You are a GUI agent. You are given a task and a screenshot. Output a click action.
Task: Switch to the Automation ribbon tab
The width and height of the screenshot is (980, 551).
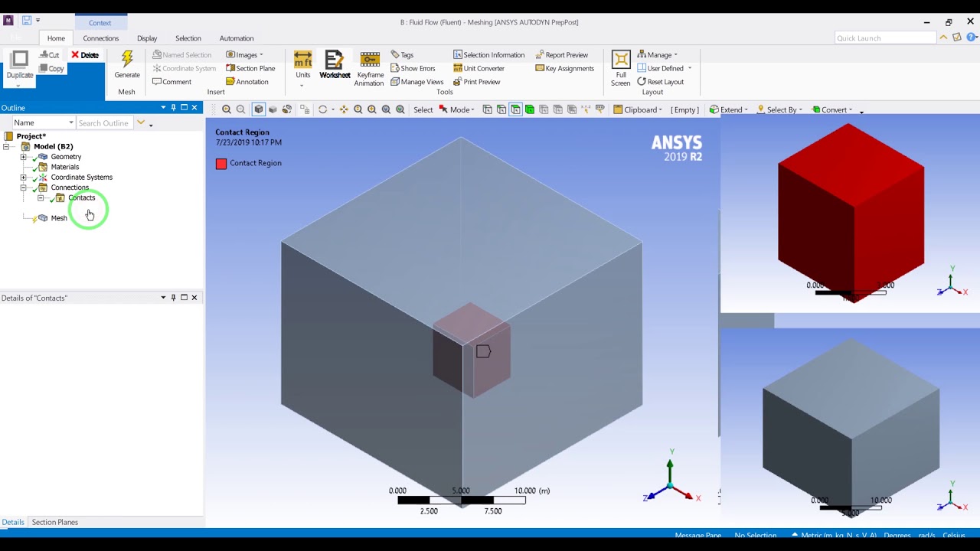237,38
